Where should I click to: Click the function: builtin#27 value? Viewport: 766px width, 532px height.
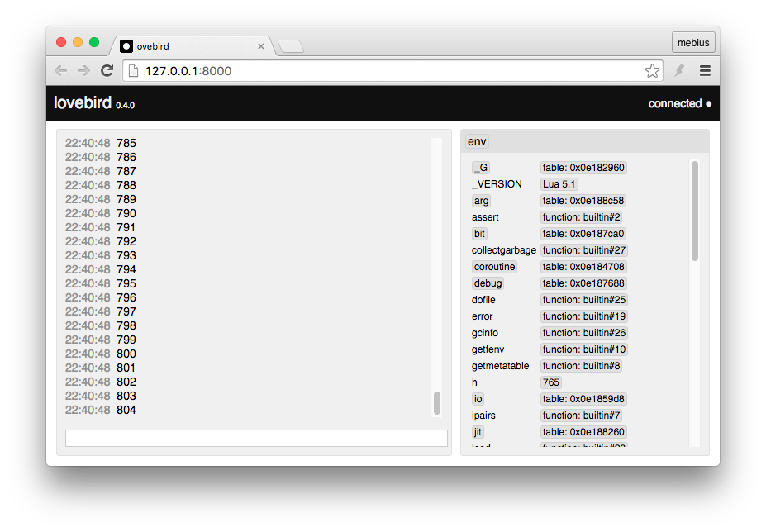(583, 250)
